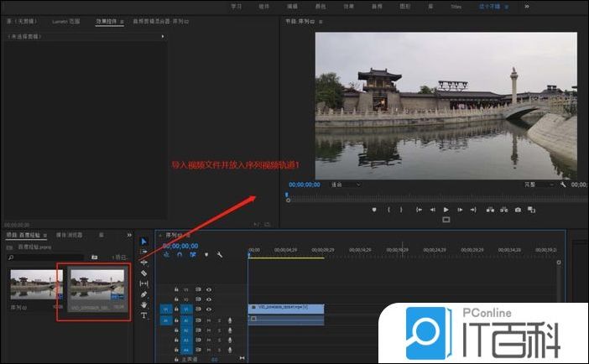The image size is (589, 364).
Task: Open the Lumetri 范围 tab
Action: coord(65,19)
